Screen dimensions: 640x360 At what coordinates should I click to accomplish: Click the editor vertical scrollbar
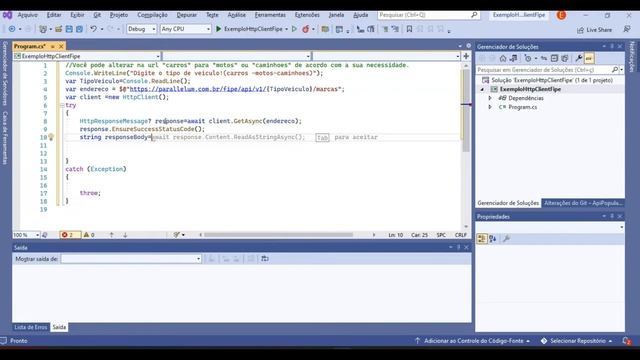click(466, 110)
